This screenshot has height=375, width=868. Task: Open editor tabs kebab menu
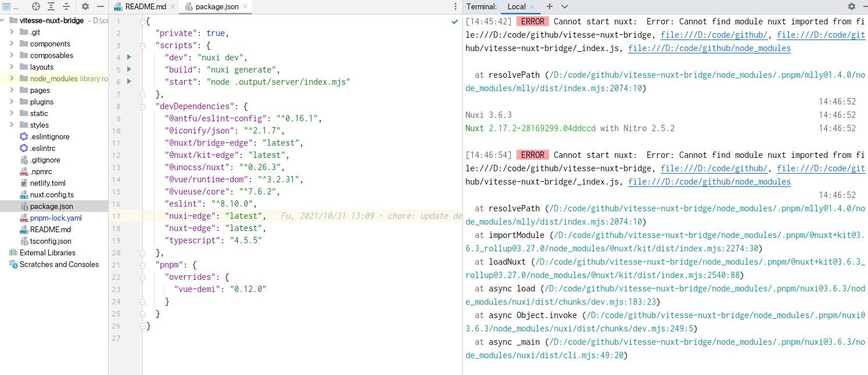click(x=455, y=7)
